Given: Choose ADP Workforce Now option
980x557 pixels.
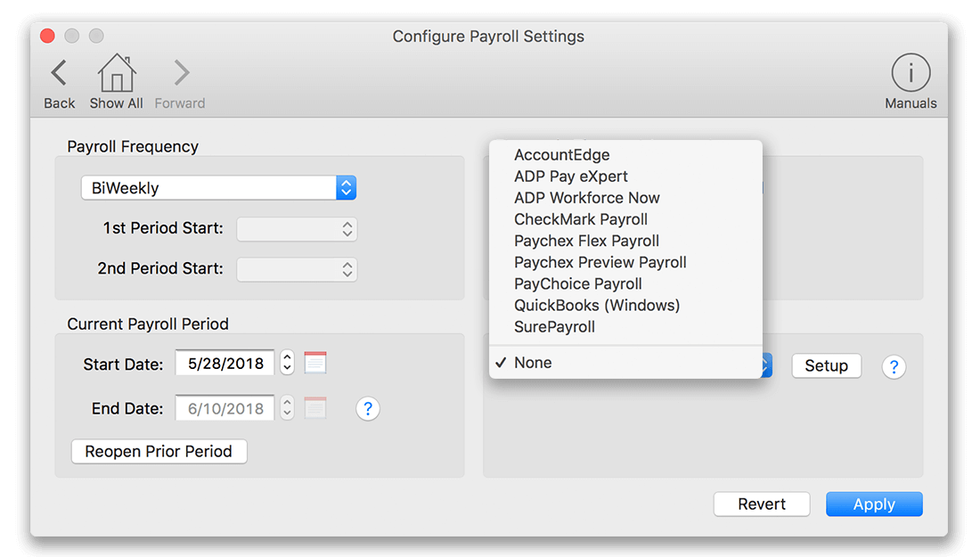Looking at the screenshot, I should coord(587,198).
